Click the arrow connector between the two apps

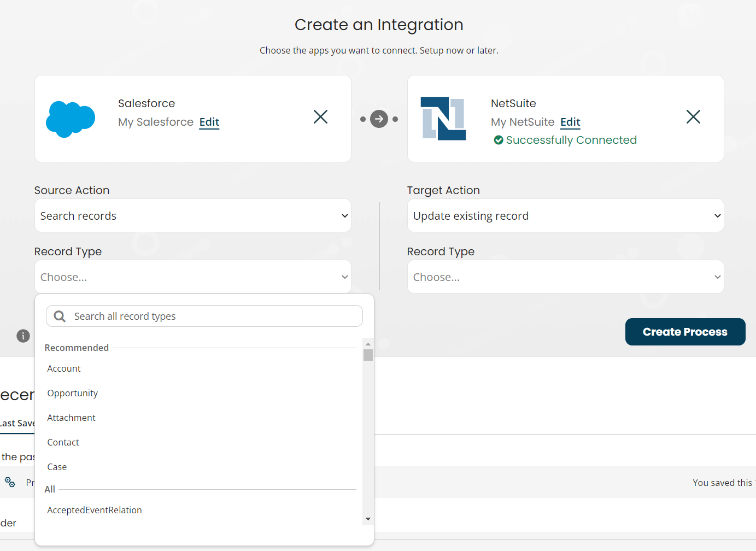coord(379,119)
